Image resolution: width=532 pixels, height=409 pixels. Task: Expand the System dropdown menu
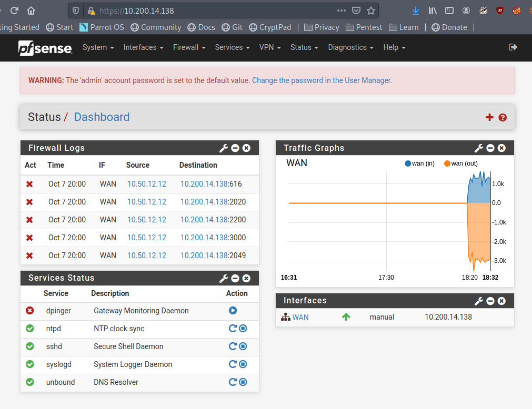point(98,47)
